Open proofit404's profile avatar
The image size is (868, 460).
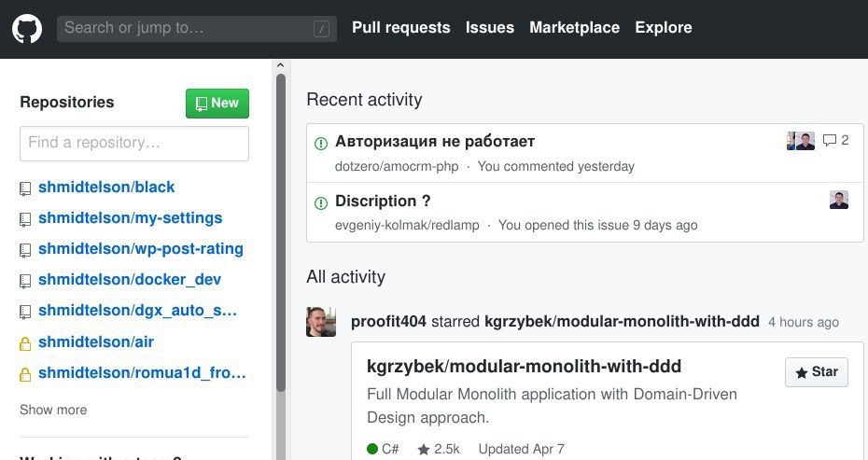pos(321,322)
